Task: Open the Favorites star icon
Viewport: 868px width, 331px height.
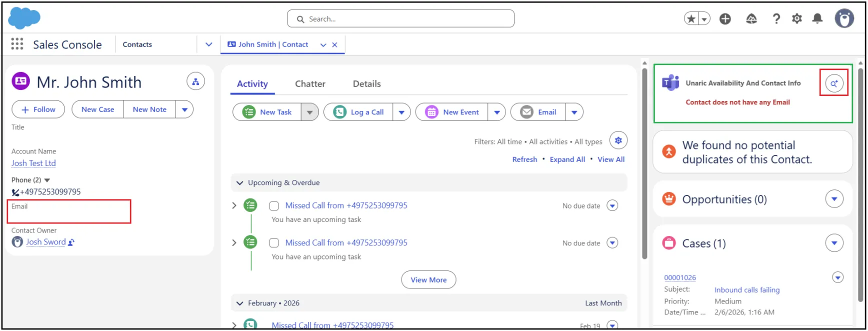Action: pos(691,19)
